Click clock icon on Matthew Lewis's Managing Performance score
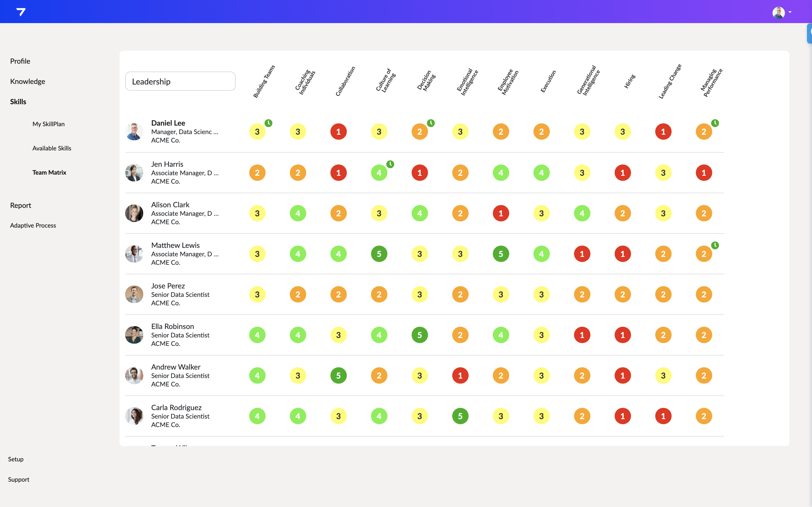Screen dimensions: 812x507 coord(715,245)
